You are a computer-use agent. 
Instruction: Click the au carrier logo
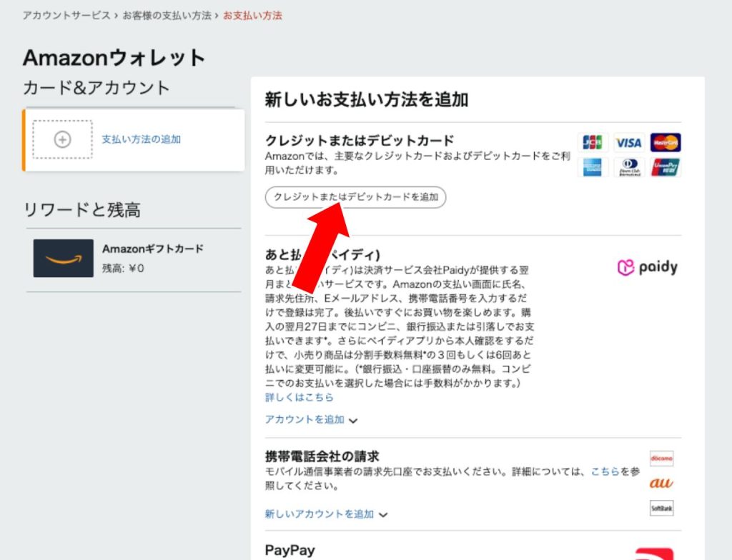(661, 483)
